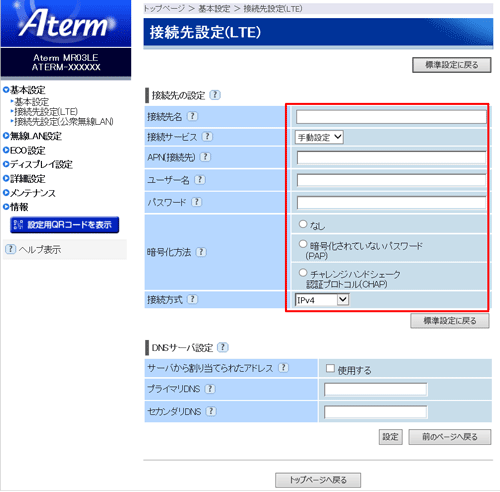Select the CHAP authentication protocol option
500x492 pixels.
(303, 273)
